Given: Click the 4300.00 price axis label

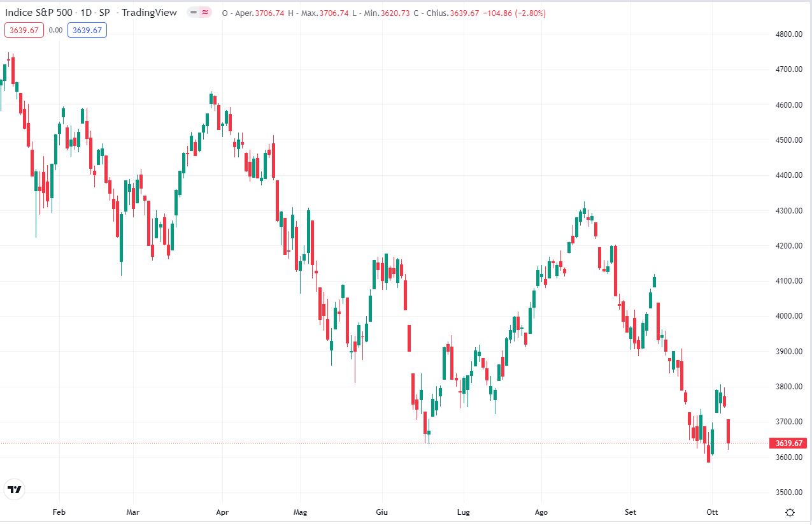Looking at the screenshot, I should tap(788, 211).
